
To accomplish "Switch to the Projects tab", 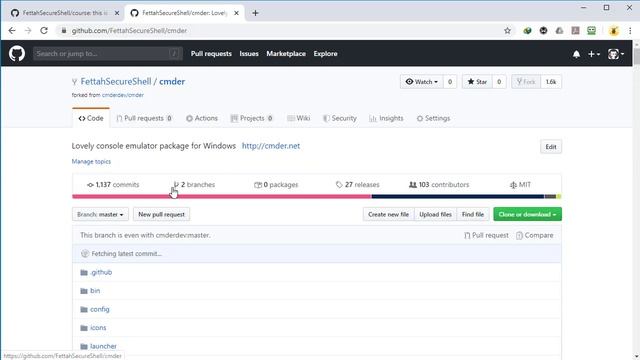I will click(252, 118).
